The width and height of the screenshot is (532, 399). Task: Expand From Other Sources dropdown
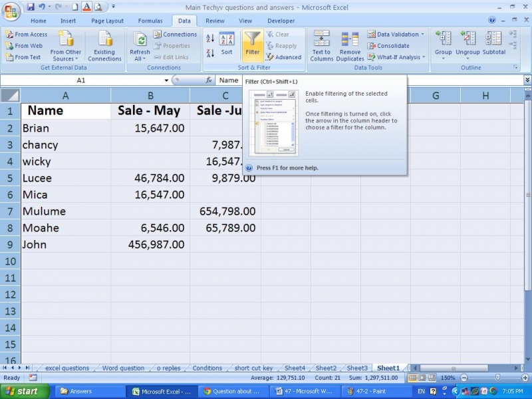point(66,59)
